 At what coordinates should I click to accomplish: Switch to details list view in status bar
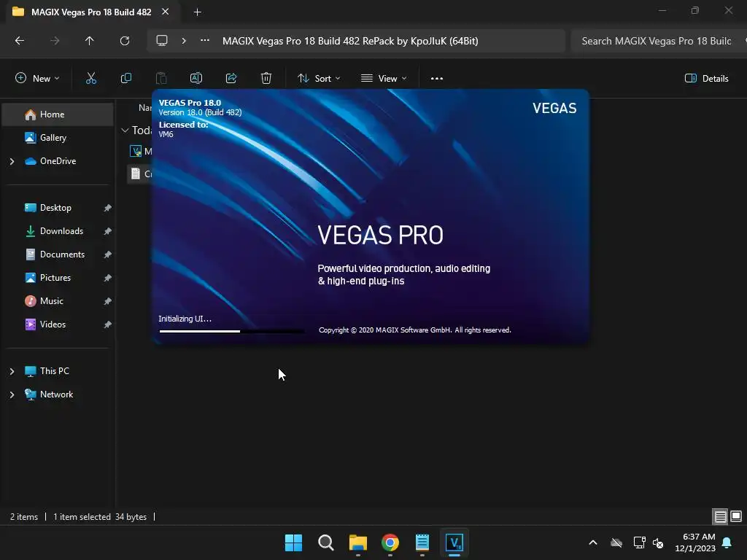pyautogui.click(x=720, y=516)
